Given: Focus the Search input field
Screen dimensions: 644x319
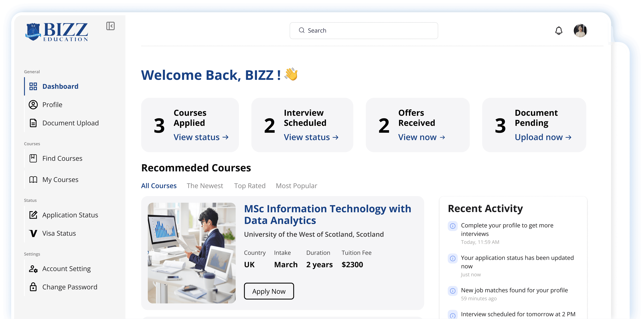Looking at the screenshot, I should pos(364,31).
